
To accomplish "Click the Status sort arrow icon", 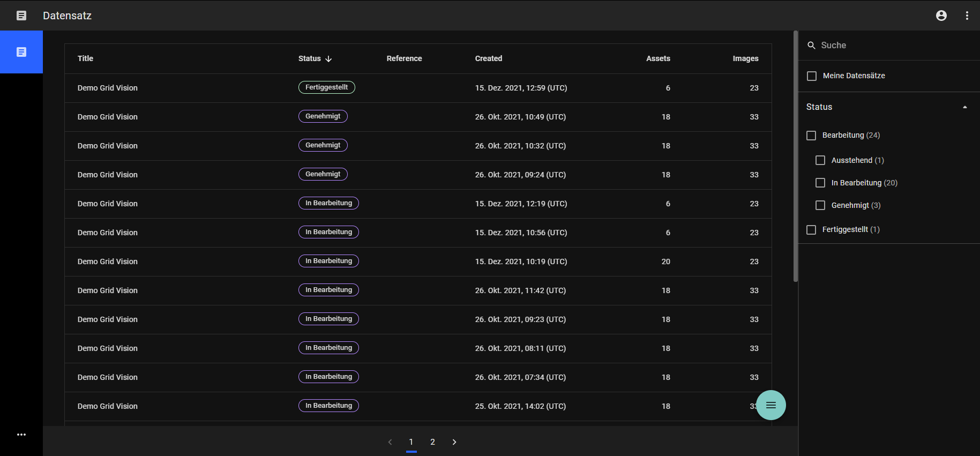I will 328,59.
